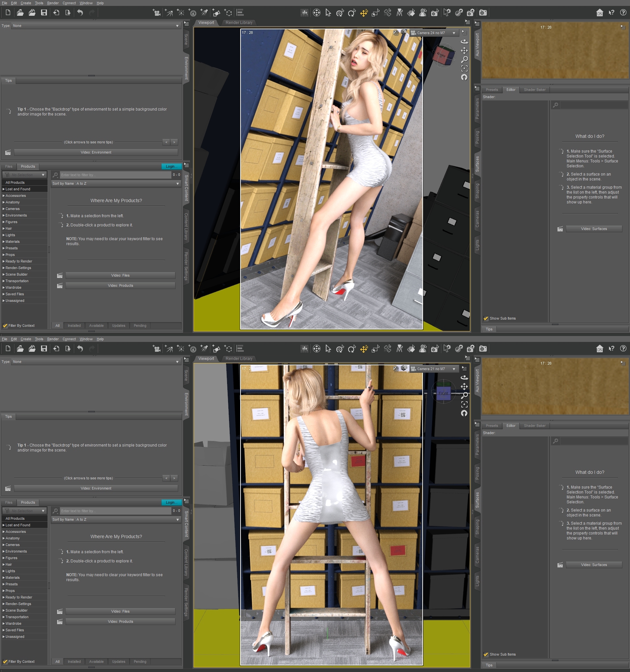Screen dimensions: 630x672
Task: Click Undo arrow in the lower window toolbar
Action: (x=80, y=349)
